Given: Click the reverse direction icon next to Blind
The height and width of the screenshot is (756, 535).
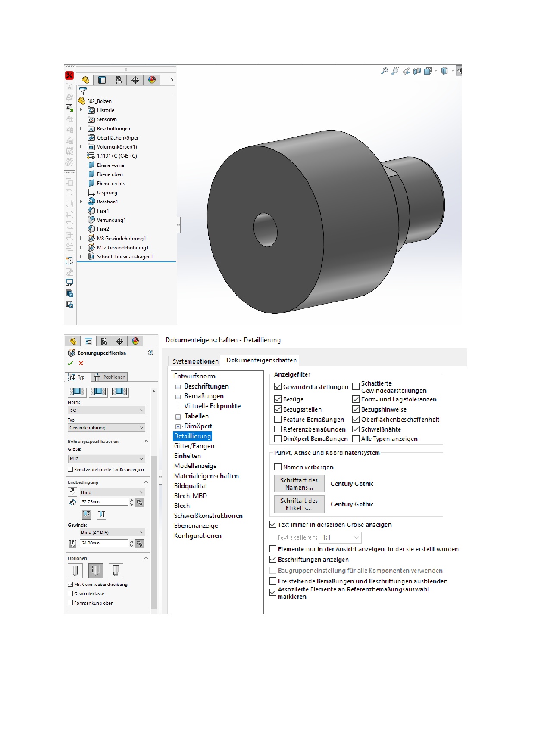Looking at the screenshot, I should 72,492.
